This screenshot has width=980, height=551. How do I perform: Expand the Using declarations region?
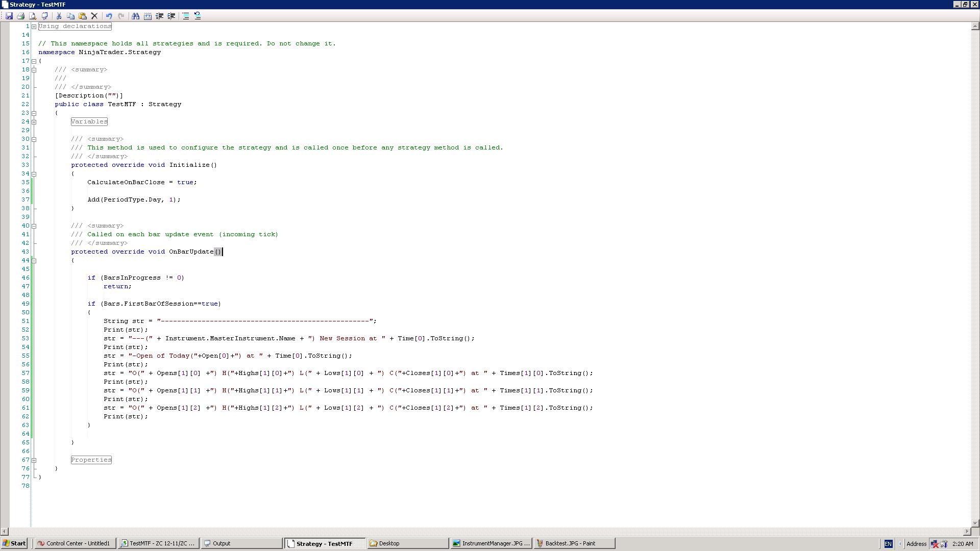tap(34, 27)
